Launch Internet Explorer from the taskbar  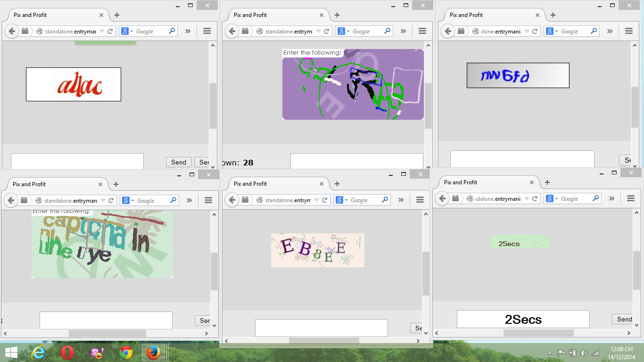tap(38, 352)
